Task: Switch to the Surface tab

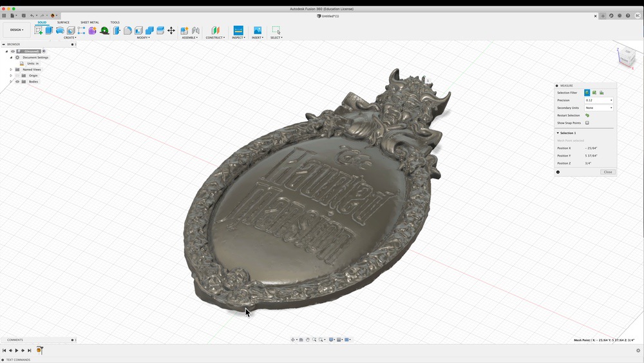Action: tap(63, 22)
